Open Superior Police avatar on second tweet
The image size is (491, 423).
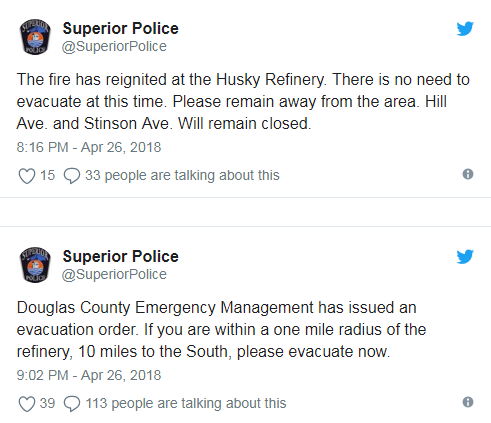[x=35, y=265]
